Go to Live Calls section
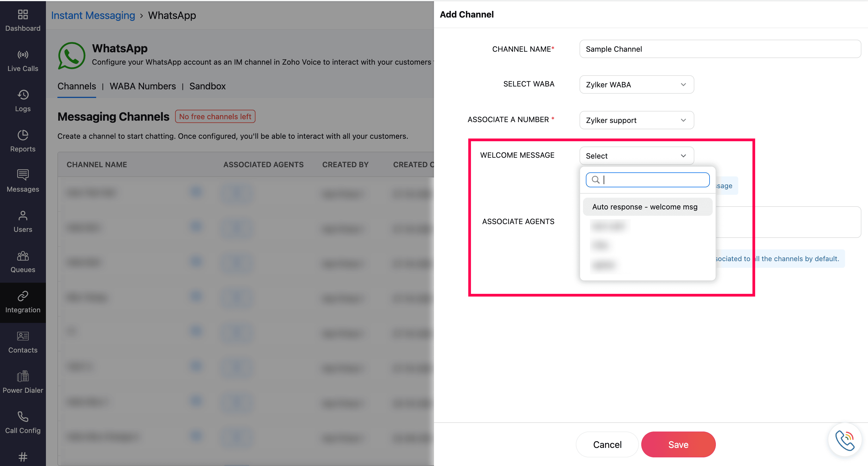This screenshot has width=868, height=466. [x=23, y=61]
